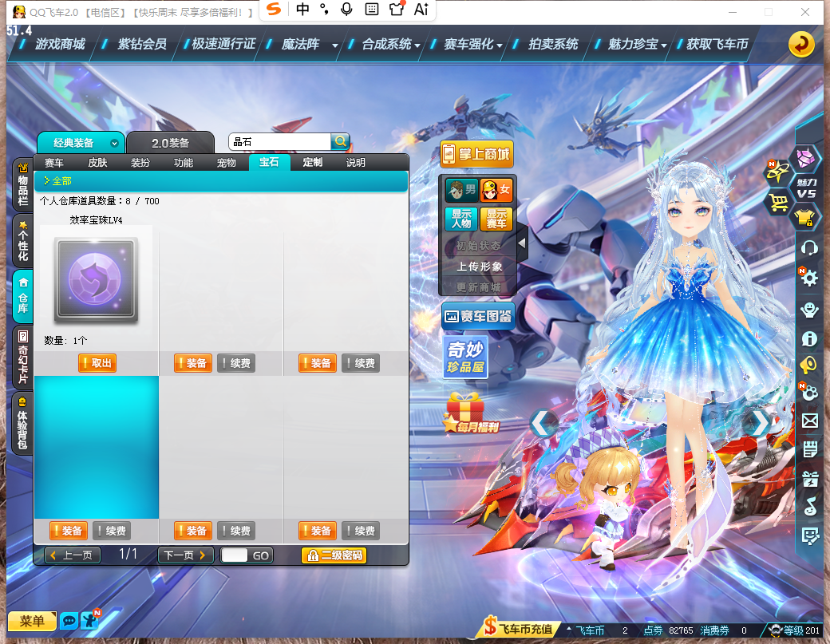This screenshot has width=830, height=644.
Task: Click the character icon next to chat bubble
Action: pos(89,619)
